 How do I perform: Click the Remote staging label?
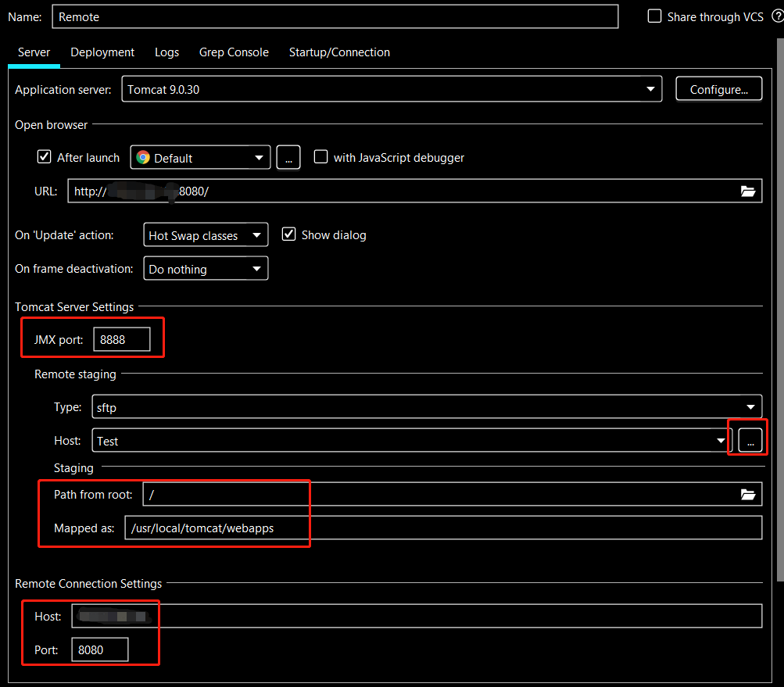click(75, 374)
